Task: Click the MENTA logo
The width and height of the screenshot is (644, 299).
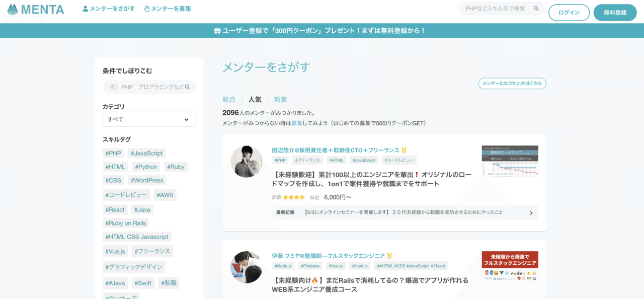Action: pos(36,9)
